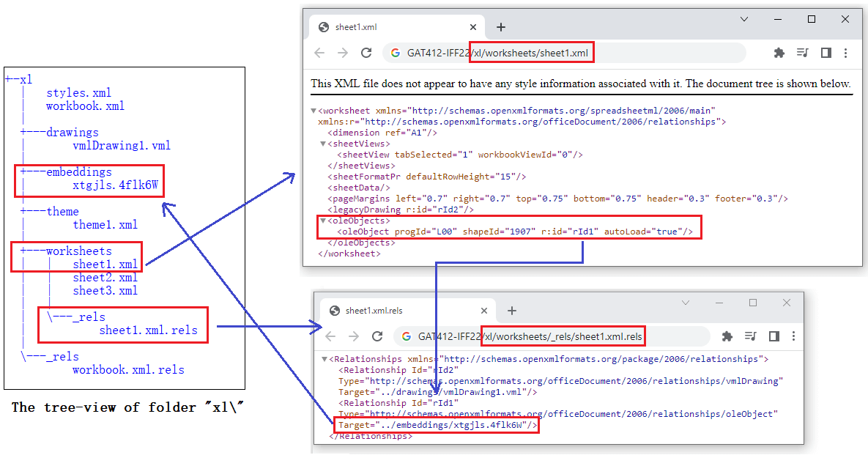Open Extensions icon in sheet1.xml.rels window

pyautogui.click(x=727, y=336)
